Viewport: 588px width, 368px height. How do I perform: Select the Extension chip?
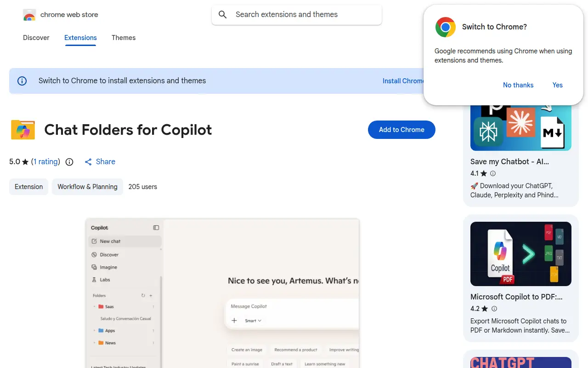click(28, 187)
